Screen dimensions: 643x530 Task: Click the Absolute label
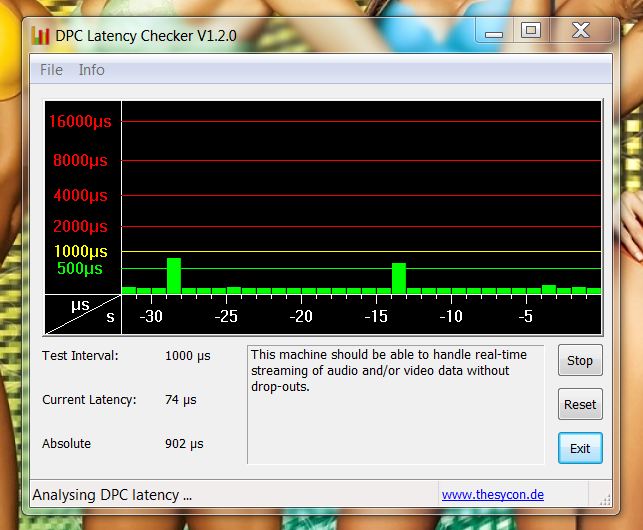point(66,443)
